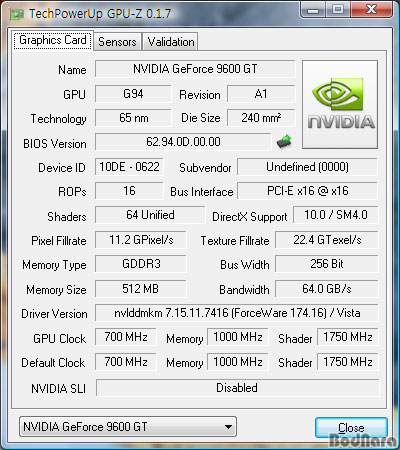
Task: Close window with title bar X
Action: click(x=371, y=10)
